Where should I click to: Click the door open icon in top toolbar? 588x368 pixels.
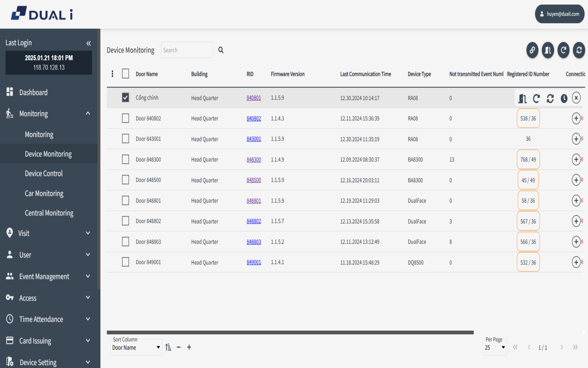click(548, 50)
